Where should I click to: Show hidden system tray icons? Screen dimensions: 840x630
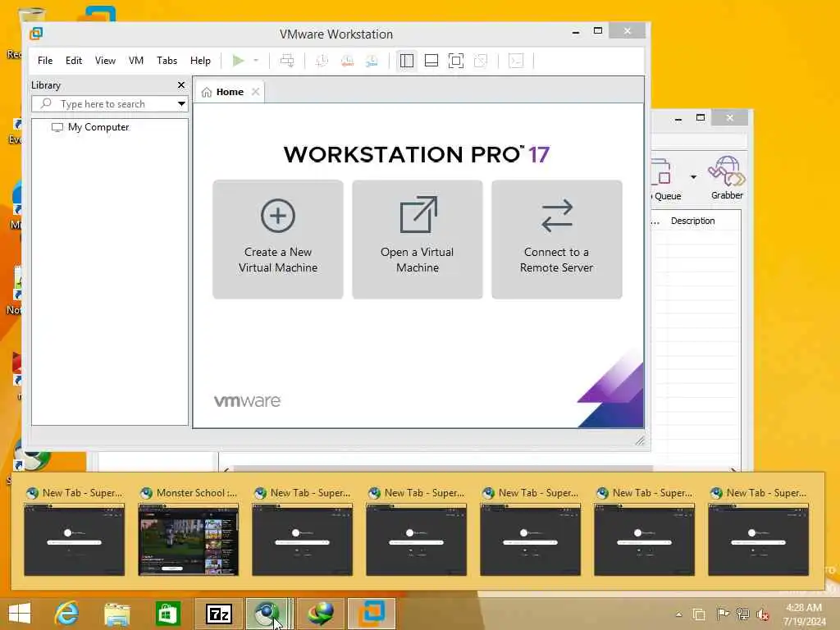[678, 614]
